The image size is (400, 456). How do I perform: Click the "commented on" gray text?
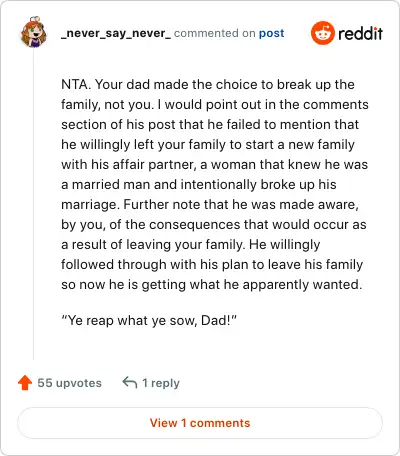tap(215, 33)
